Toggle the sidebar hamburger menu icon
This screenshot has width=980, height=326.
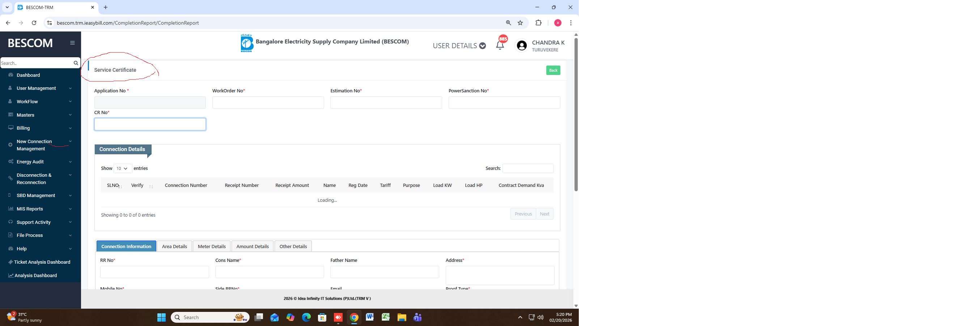(x=72, y=43)
